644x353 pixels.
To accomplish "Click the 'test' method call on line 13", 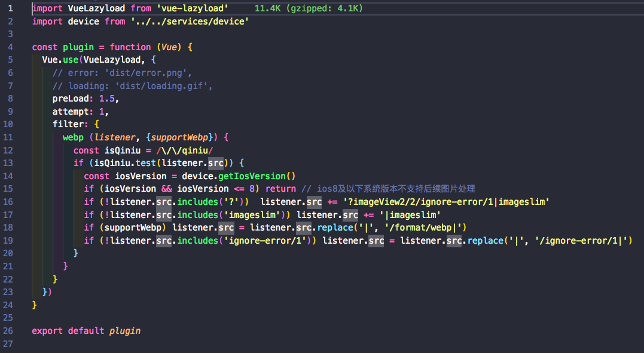I will click(x=145, y=163).
